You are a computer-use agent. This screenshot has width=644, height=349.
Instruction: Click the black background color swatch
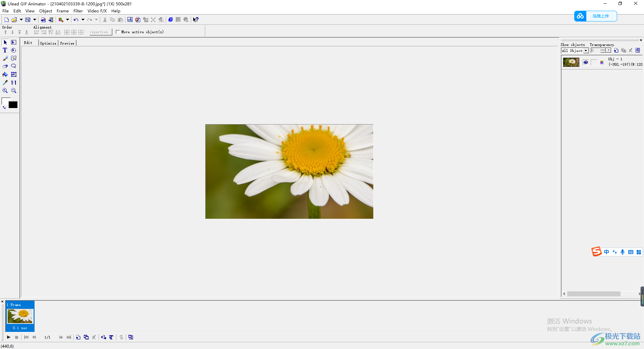click(x=13, y=105)
